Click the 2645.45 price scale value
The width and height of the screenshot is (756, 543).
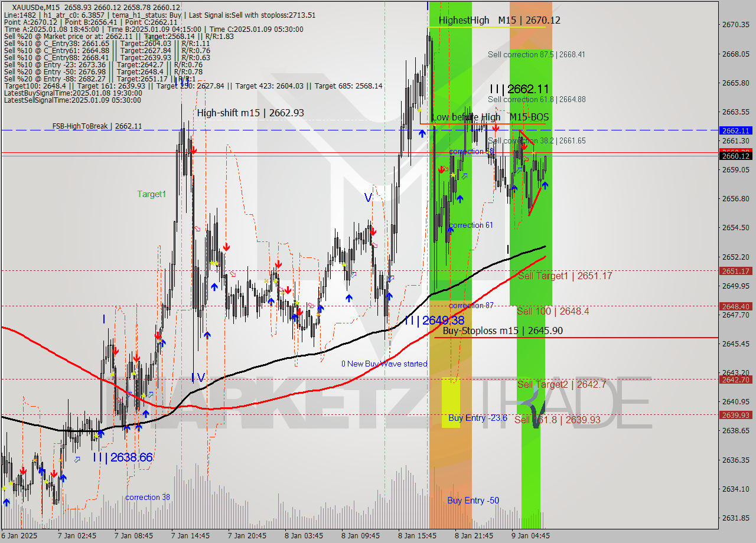(736, 344)
